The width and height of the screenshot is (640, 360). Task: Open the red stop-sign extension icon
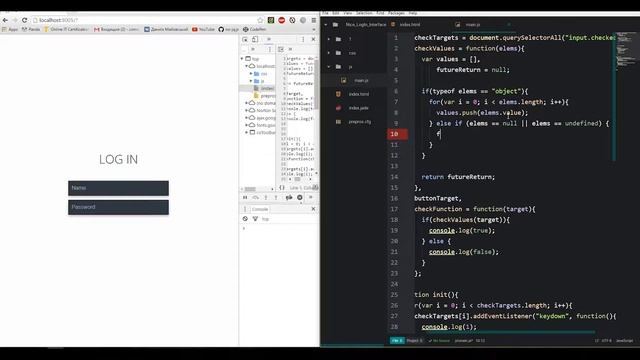click(x=282, y=20)
